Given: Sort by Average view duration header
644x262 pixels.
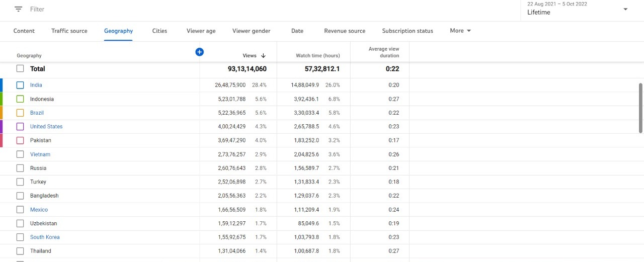Looking at the screenshot, I should [383, 52].
